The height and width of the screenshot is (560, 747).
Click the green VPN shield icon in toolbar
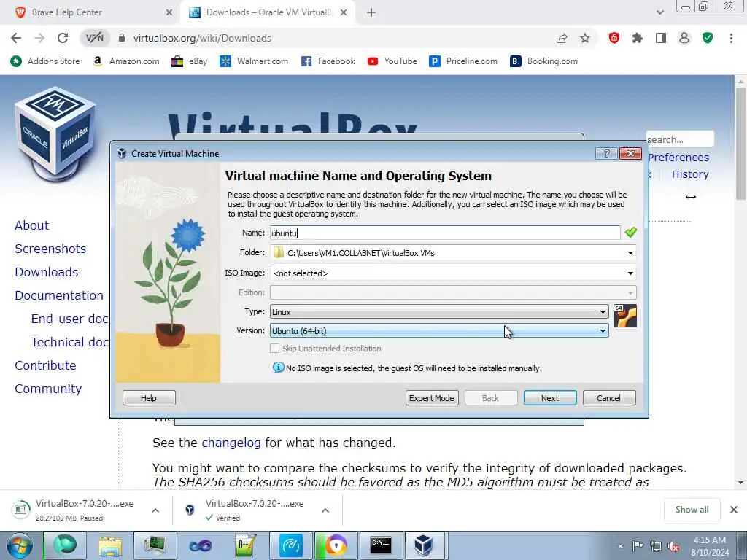[x=708, y=38]
